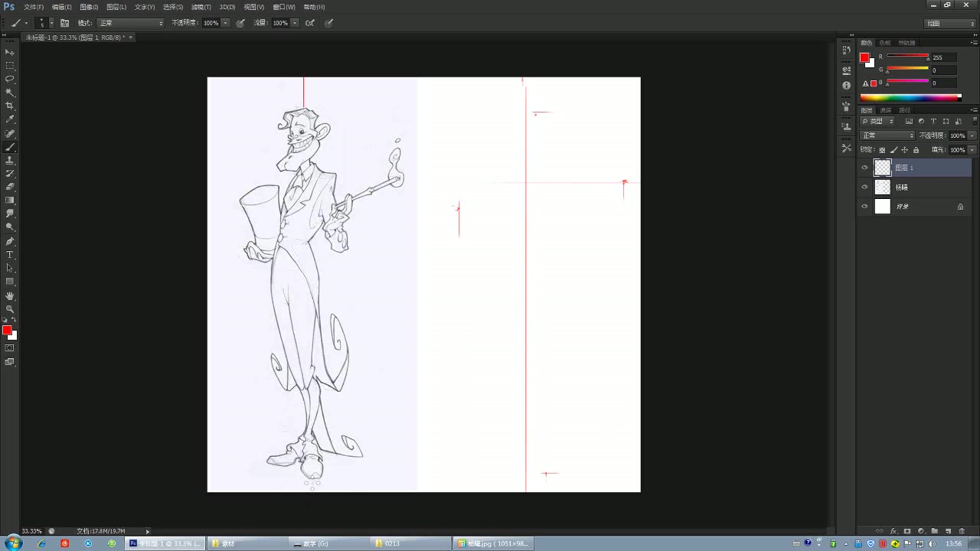Select the Zoom tool
The height and width of the screenshot is (551, 980).
(10, 308)
